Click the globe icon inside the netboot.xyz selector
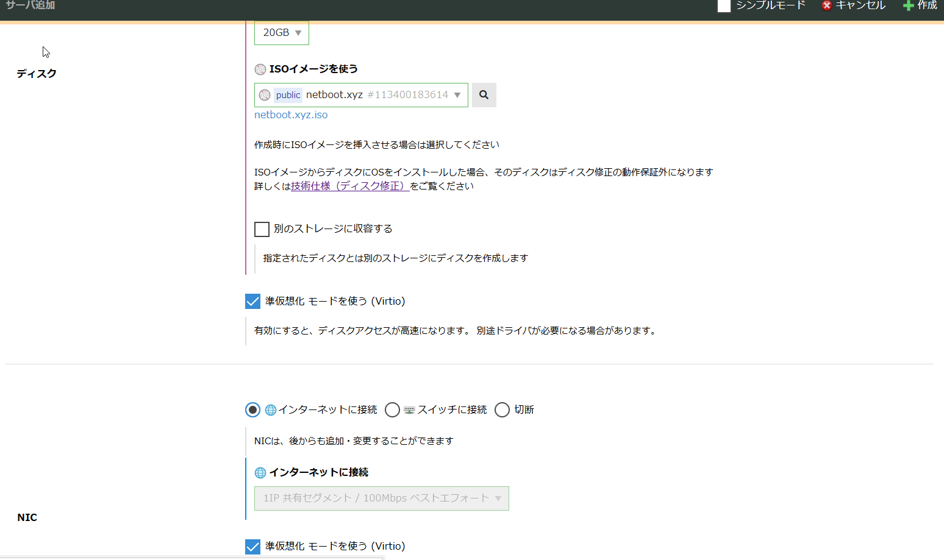This screenshot has width=944, height=560. 265,94
